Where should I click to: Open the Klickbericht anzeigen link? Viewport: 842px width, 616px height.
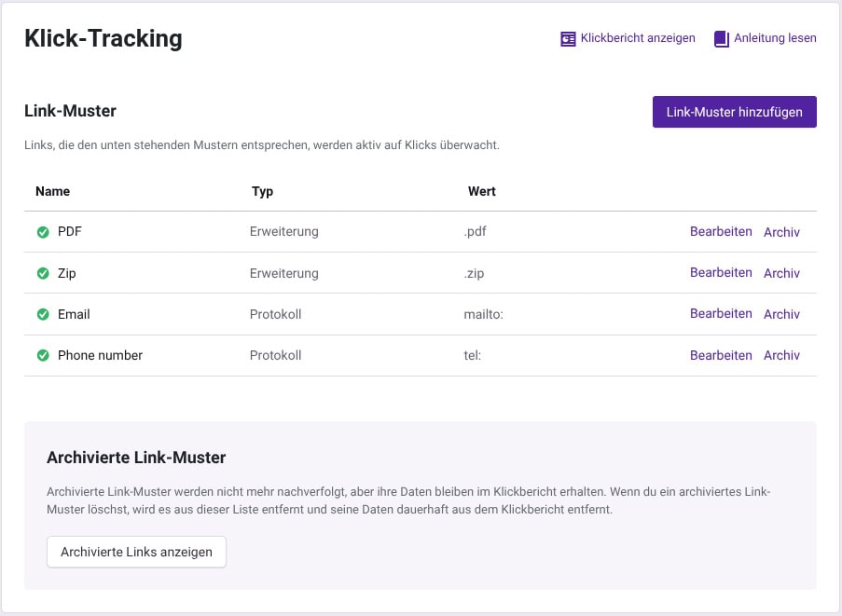click(637, 38)
